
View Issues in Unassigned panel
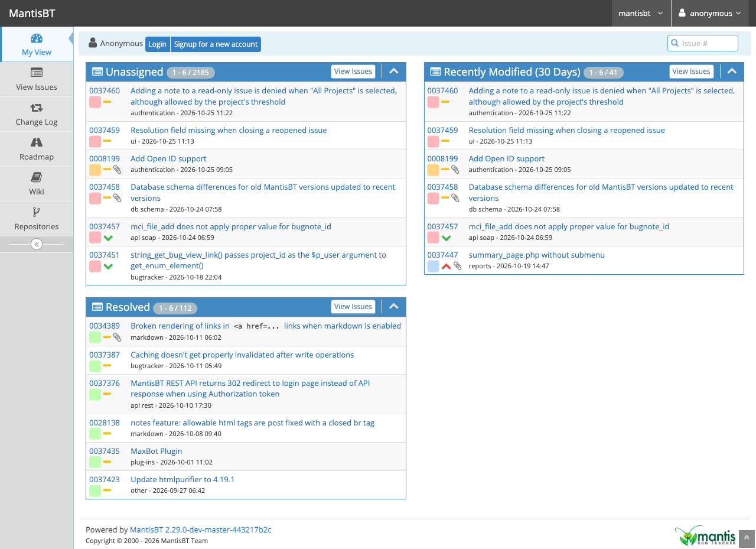353,72
